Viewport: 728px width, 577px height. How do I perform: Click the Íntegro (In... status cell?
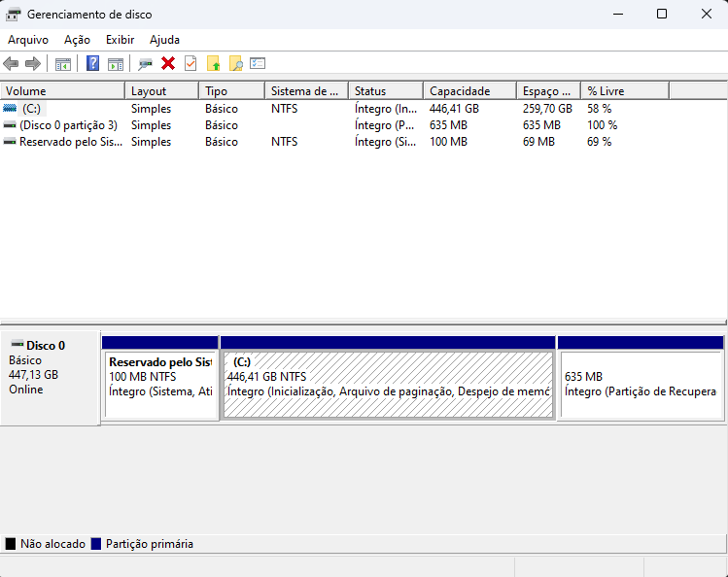[x=386, y=109]
